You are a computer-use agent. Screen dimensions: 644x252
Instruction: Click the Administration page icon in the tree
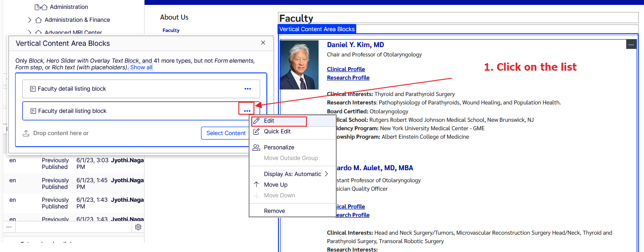[x=41, y=7]
